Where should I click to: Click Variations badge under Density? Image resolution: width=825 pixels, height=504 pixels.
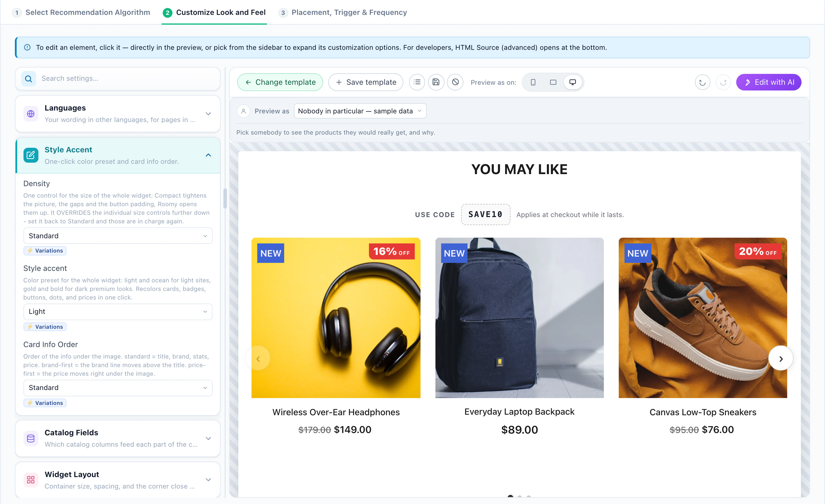[x=45, y=251]
